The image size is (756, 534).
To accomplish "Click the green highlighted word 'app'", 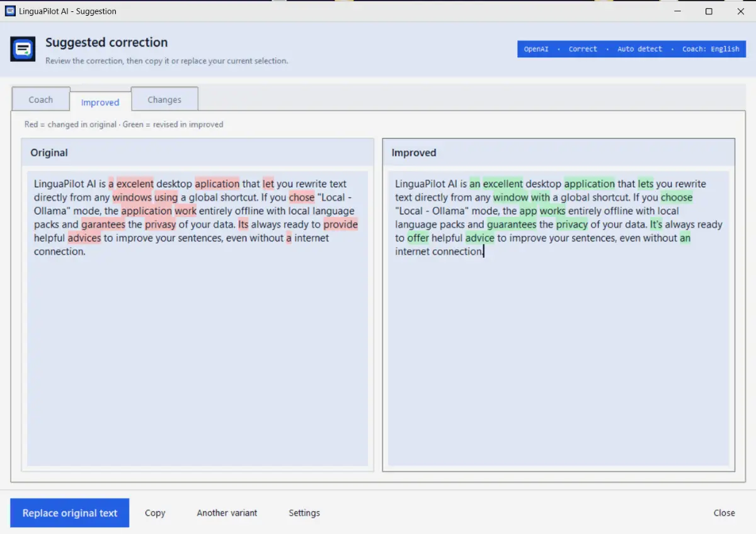I will tap(528, 211).
